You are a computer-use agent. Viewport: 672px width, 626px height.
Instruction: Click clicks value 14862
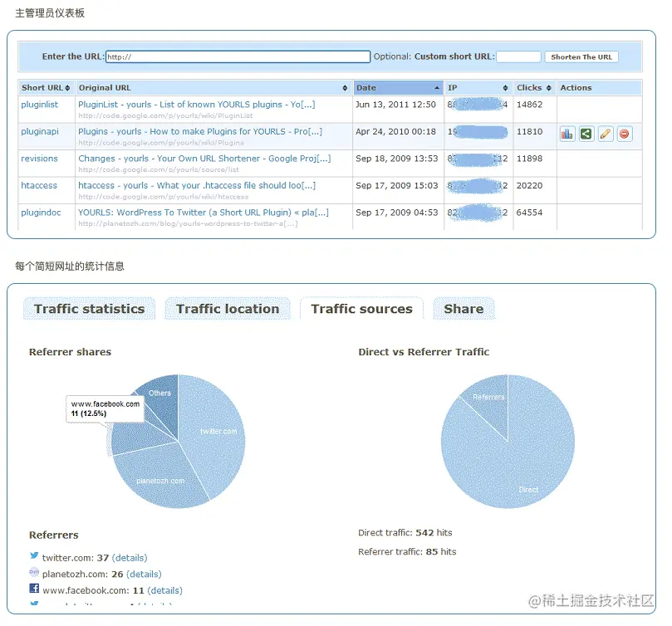click(x=529, y=105)
